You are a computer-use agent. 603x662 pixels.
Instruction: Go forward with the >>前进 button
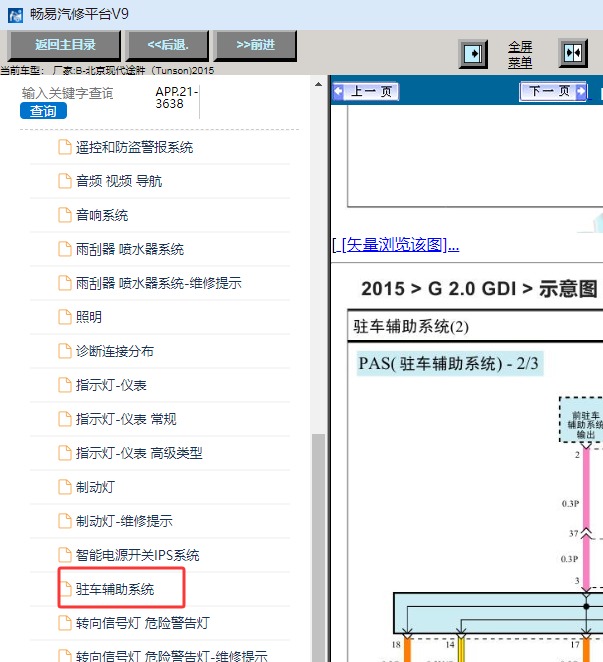pyautogui.click(x=255, y=45)
